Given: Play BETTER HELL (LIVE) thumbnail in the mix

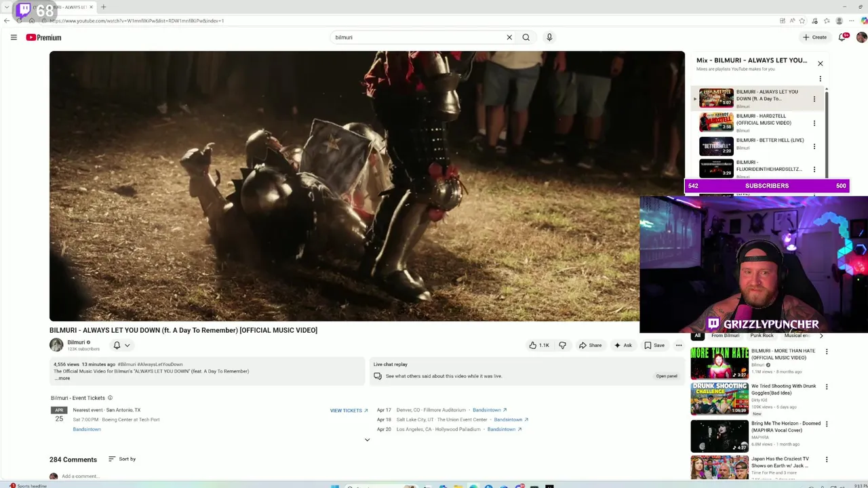Looking at the screenshot, I should pyautogui.click(x=716, y=146).
